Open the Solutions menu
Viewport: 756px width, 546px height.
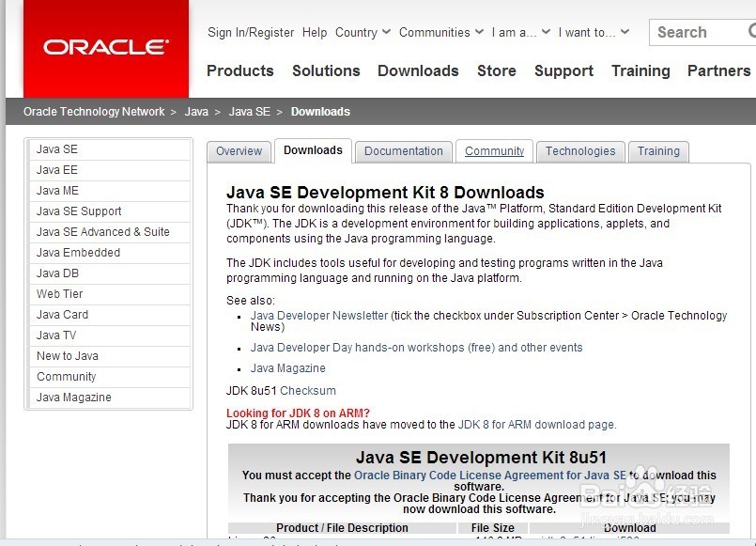click(326, 70)
